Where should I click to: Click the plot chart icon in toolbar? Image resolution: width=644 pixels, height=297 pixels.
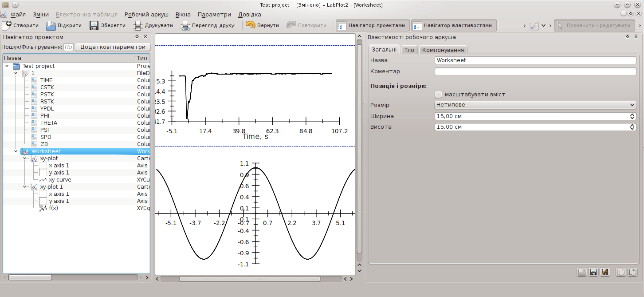[x=534, y=25]
